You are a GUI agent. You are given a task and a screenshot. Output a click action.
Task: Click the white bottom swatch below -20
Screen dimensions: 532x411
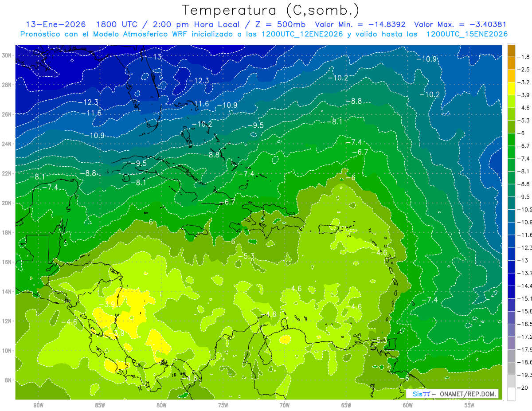point(511,394)
